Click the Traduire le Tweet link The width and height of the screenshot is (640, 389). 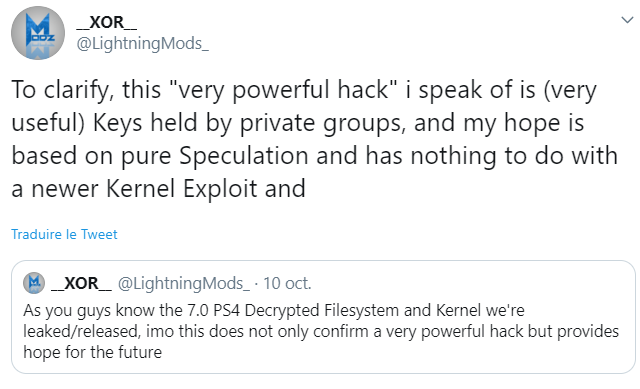pyautogui.click(x=64, y=234)
